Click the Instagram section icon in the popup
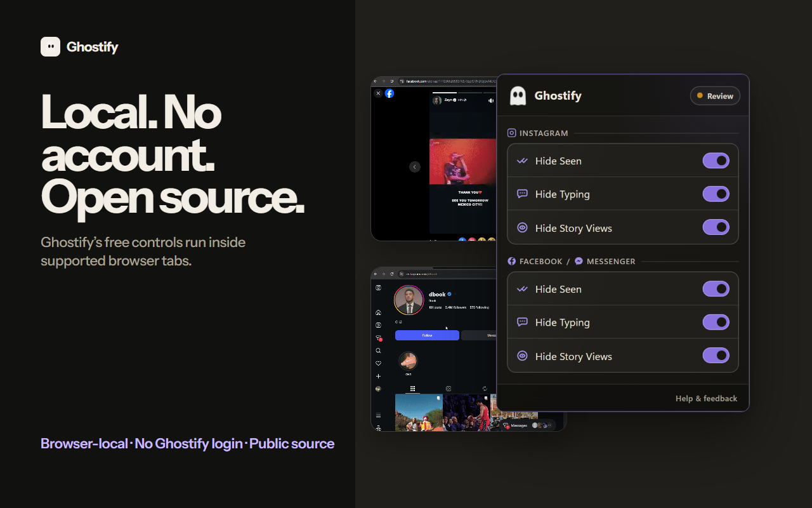The height and width of the screenshot is (508, 812). (x=512, y=133)
